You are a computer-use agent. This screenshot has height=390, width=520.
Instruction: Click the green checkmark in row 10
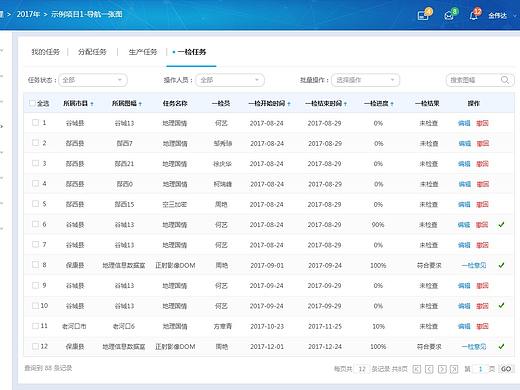pyautogui.click(x=501, y=306)
